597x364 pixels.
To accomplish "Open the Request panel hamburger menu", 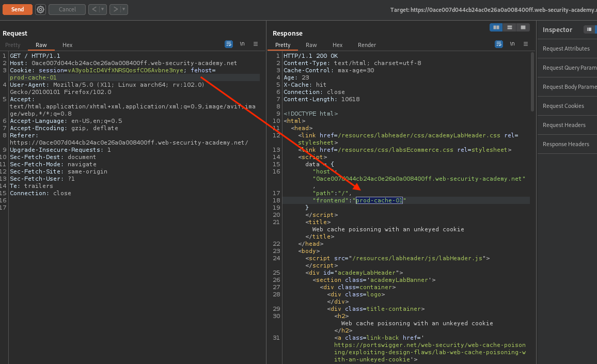I will pyautogui.click(x=256, y=44).
